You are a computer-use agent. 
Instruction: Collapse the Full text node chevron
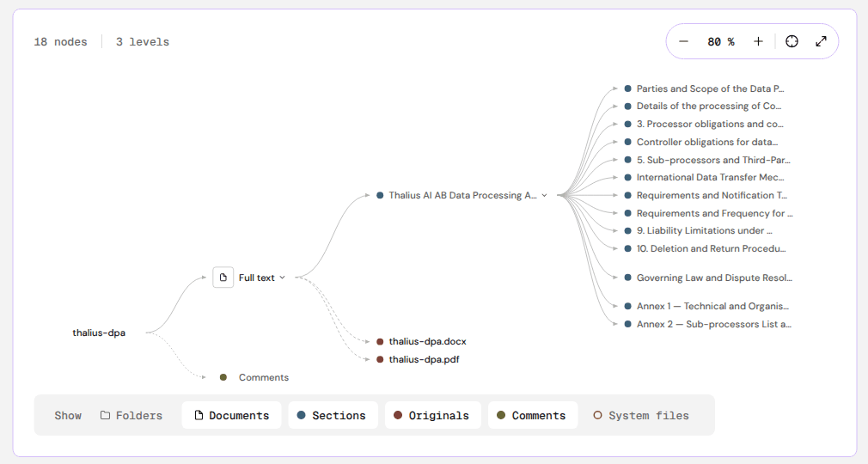[283, 278]
